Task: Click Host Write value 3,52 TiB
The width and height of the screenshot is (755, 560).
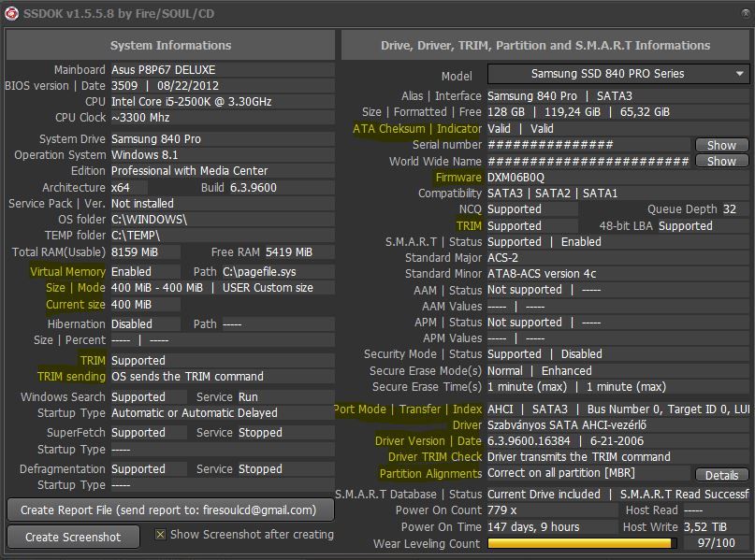Action: click(705, 526)
